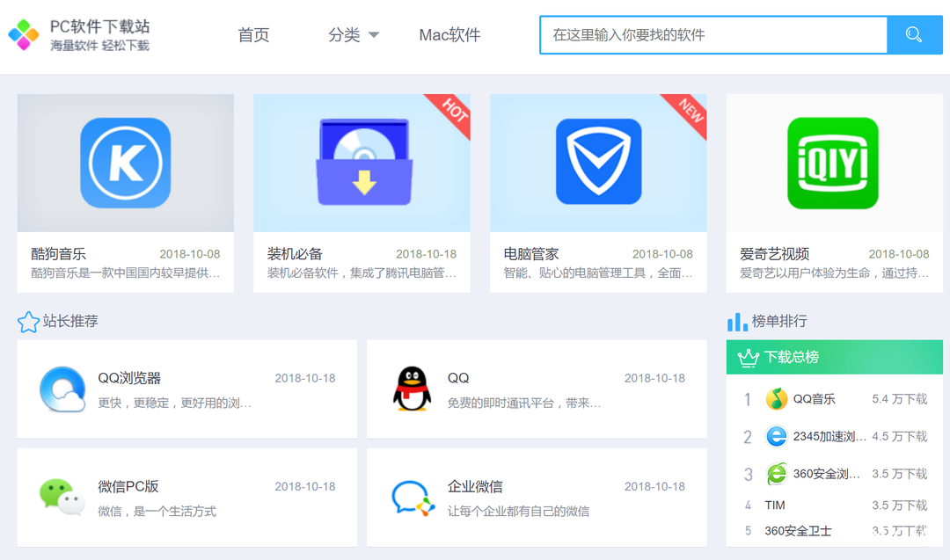This screenshot has width=950, height=560.
Task: Click the 2018-10-08 date on 爱奇艺视频
Action: 898,254
